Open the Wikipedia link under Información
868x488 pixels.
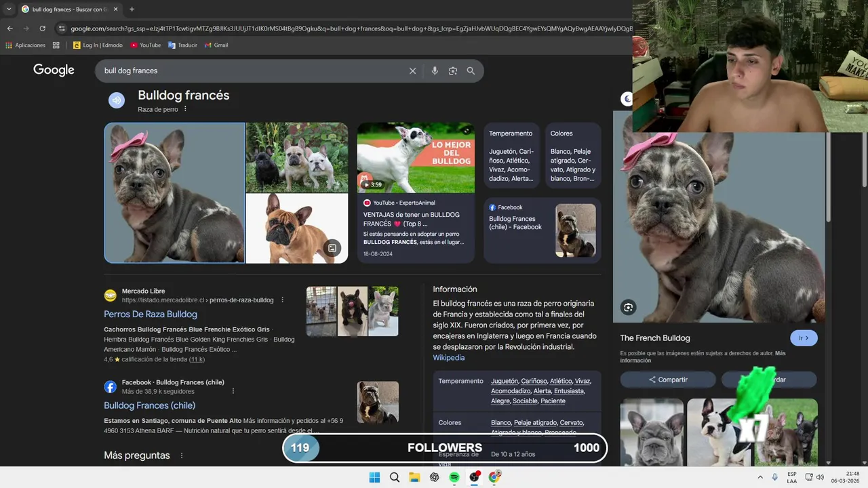pyautogui.click(x=449, y=358)
